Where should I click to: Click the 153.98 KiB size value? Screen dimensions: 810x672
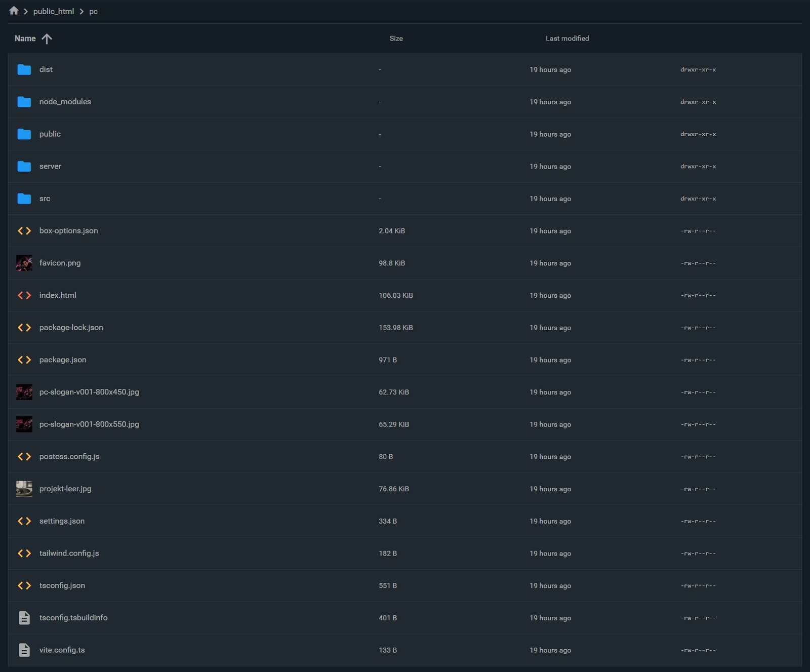point(396,328)
